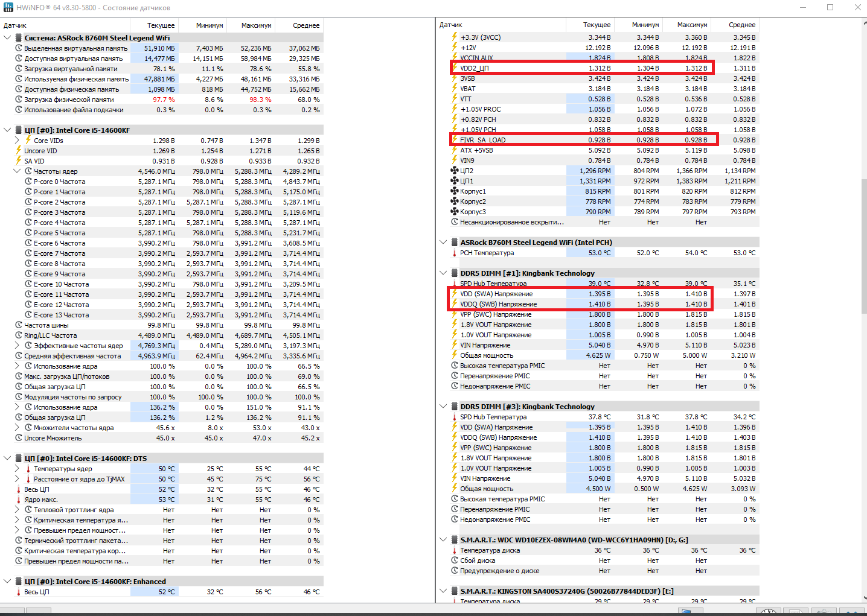This screenshot has height=616, width=867.
Task: Click the lightning icon beside Uncore VID
Action: click(19, 150)
